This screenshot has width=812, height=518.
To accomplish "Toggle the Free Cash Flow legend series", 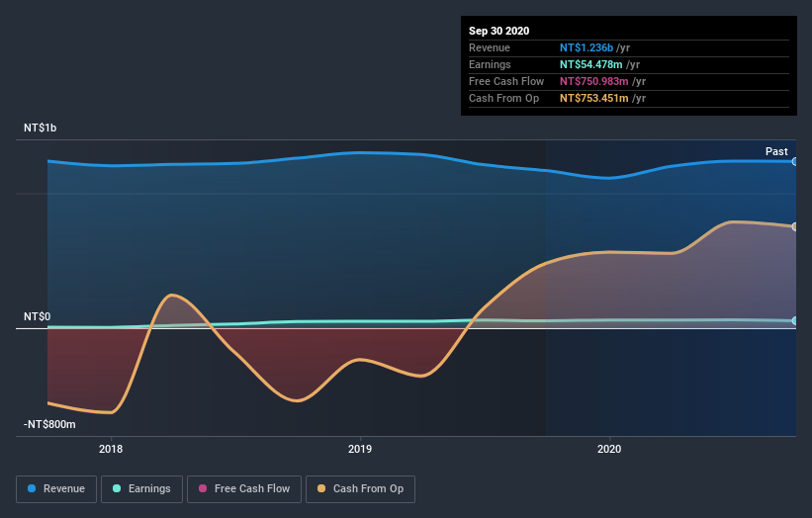I will coord(244,489).
